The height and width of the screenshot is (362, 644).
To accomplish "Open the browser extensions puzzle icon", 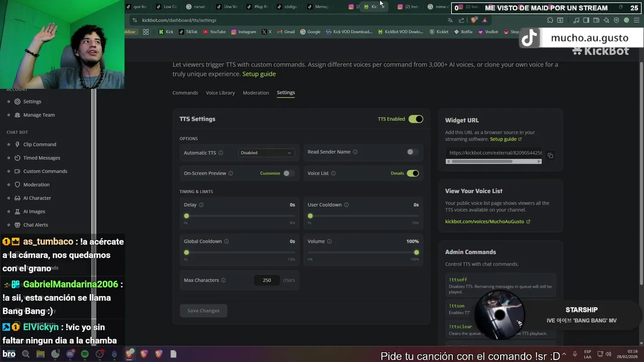I will tap(550, 20).
